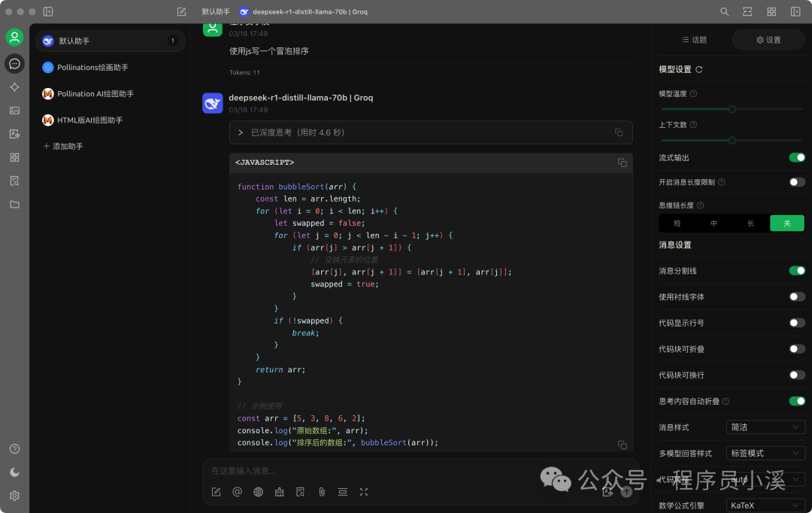Adjust the 上下文数 slider handle
The width and height of the screenshot is (812, 513).
(x=732, y=141)
